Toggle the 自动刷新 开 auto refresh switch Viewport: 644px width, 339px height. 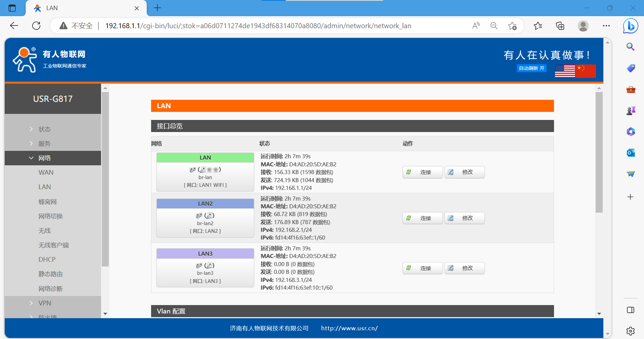pos(532,68)
